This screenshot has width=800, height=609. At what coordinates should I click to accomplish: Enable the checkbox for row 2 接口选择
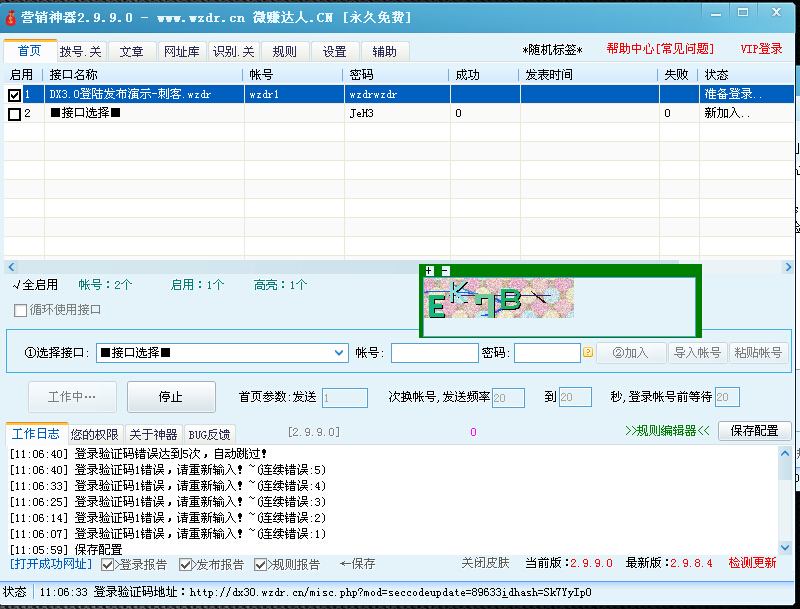click(x=14, y=114)
